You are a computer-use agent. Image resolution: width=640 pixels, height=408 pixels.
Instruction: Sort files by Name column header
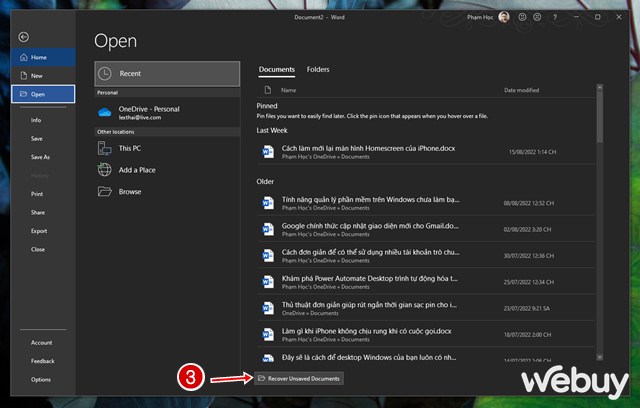pyautogui.click(x=289, y=90)
